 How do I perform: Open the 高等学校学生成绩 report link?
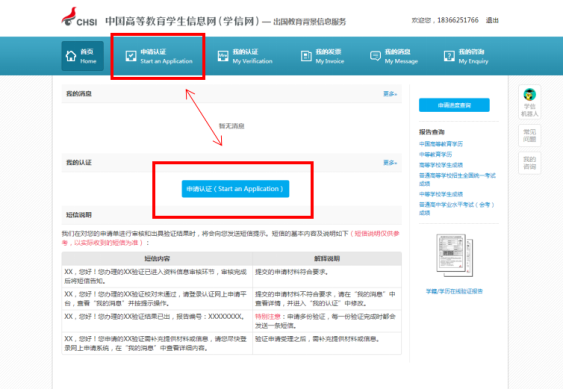(441, 165)
